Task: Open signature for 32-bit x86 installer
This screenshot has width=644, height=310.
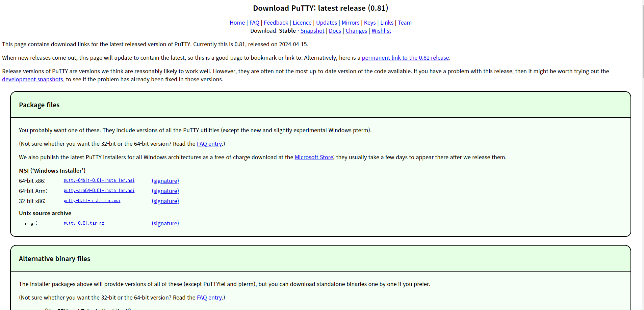Action: click(x=165, y=201)
